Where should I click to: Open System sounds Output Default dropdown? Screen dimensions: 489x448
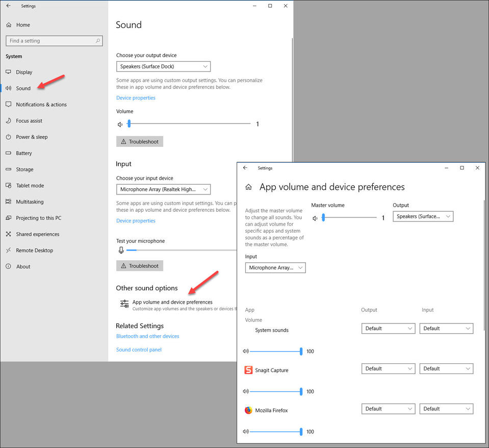[x=389, y=329]
